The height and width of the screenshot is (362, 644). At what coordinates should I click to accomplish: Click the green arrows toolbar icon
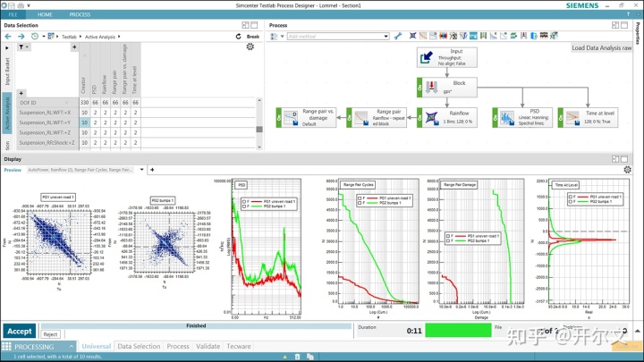click(513, 36)
